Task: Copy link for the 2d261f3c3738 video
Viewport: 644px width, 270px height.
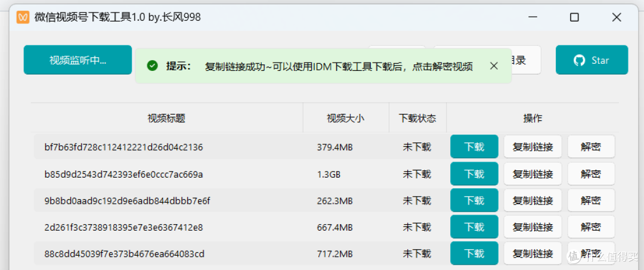Action: [532, 227]
